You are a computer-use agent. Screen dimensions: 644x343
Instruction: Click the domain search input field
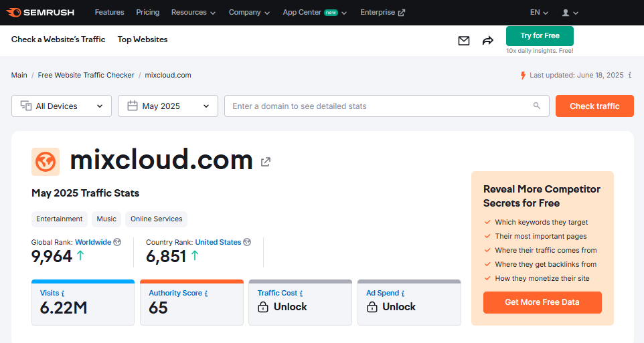point(386,106)
